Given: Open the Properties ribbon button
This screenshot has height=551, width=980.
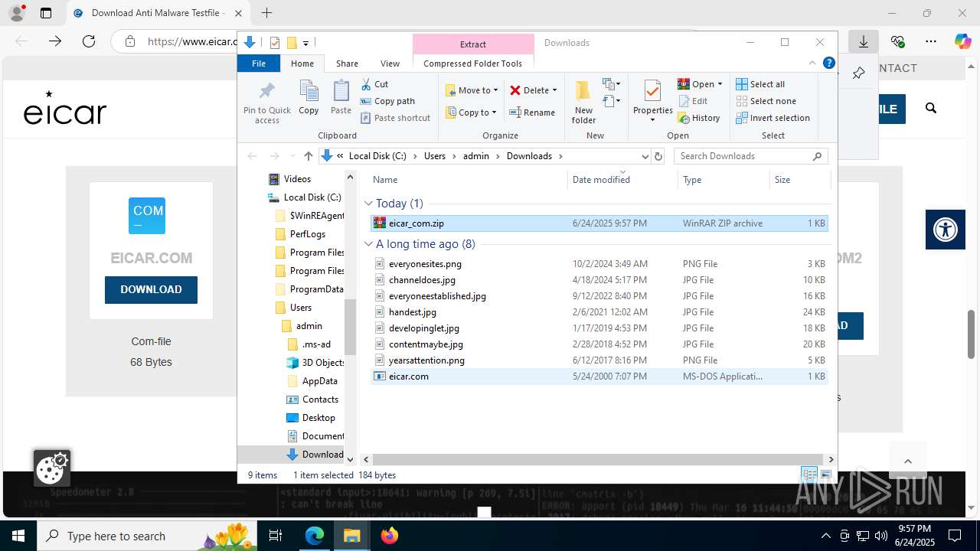Looking at the screenshot, I should [x=652, y=102].
